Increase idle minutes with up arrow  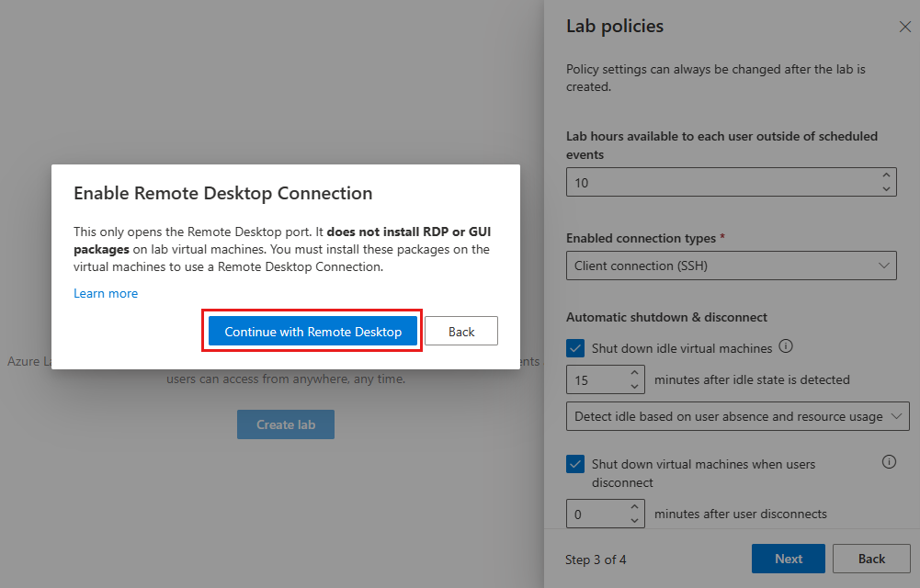(x=634, y=373)
